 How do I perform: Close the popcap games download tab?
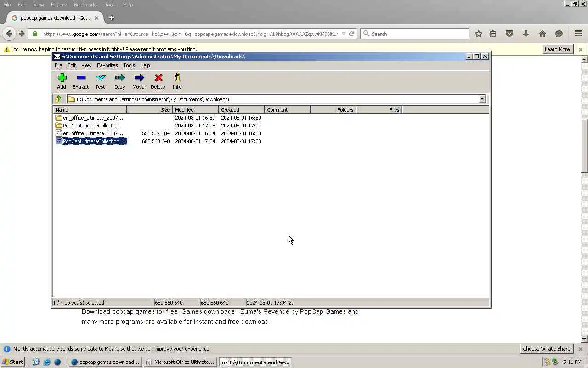[x=96, y=18]
